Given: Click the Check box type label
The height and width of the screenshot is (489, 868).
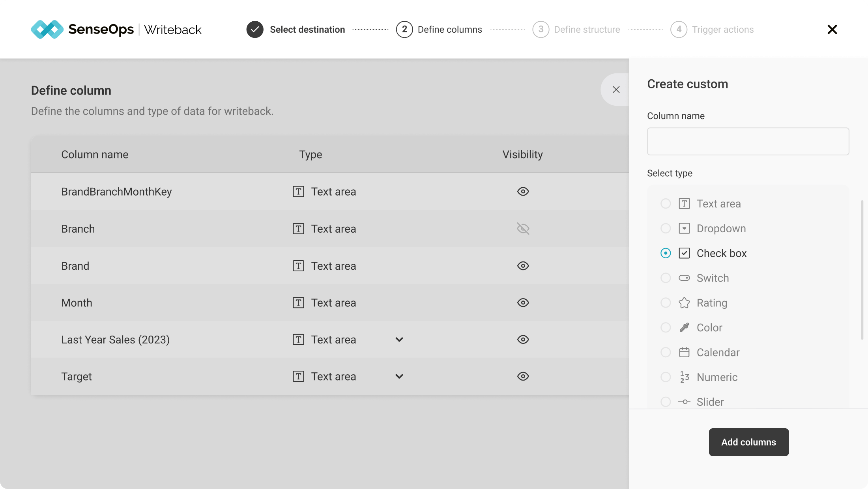Looking at the screenshot, I should [x=722, y=253].
